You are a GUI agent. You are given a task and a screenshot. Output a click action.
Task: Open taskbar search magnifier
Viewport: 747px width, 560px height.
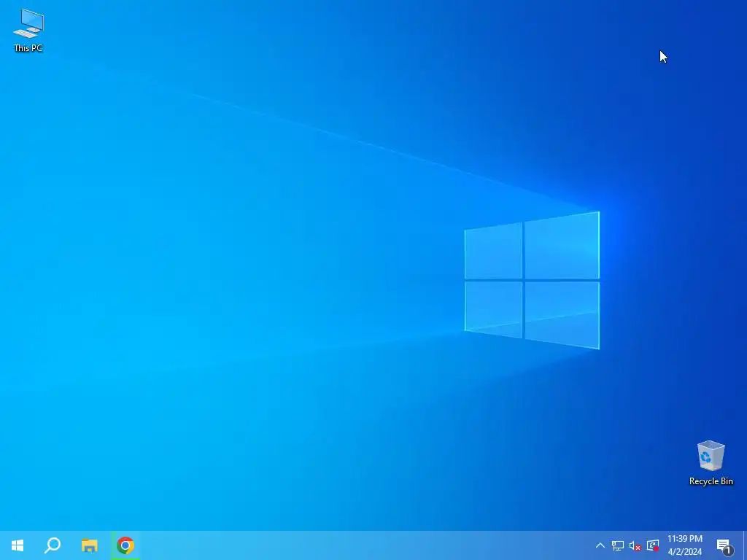click(53, 545)
